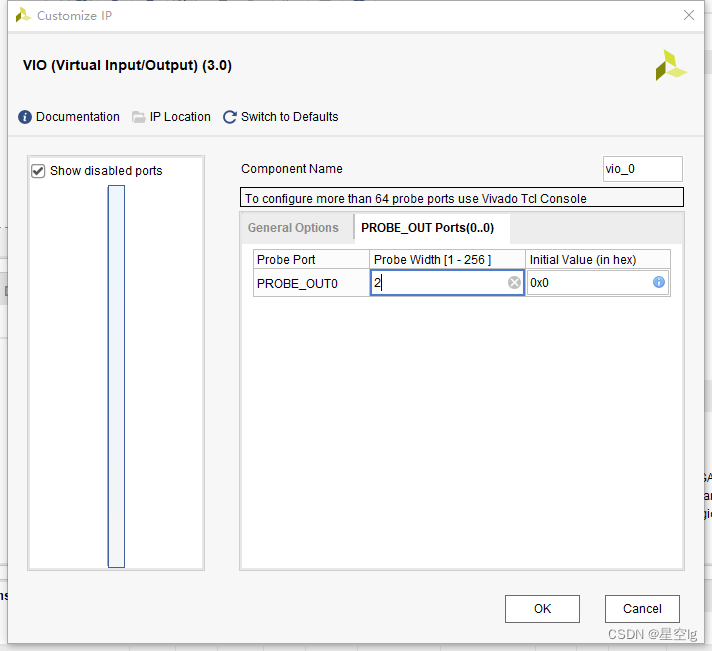The width and height of the screenshot is (712, 651).
Task: Click the Xilinx logo beside the VIO heading
Action: pos(671,65)
